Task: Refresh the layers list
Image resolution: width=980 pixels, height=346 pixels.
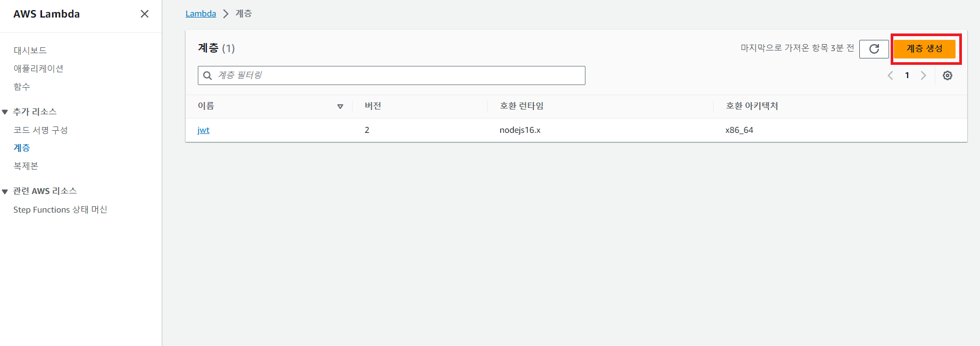Action: coord(874,49)
